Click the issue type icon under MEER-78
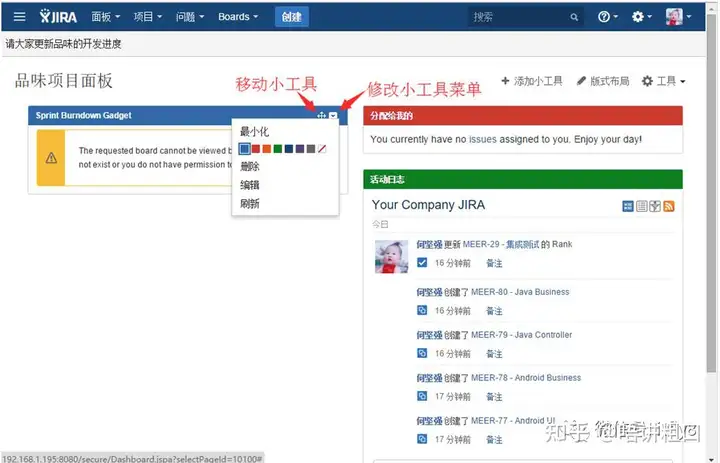The image size is (720, 463). click(422, 395)
